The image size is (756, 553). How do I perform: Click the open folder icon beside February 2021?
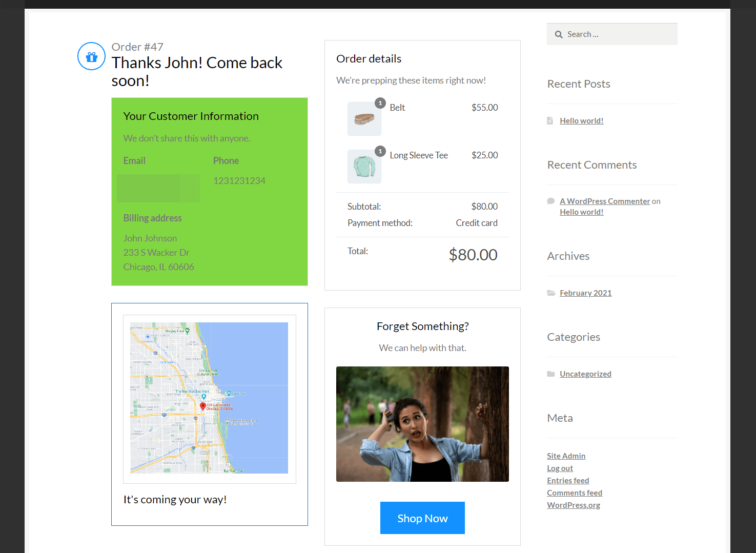pos(551,293)
